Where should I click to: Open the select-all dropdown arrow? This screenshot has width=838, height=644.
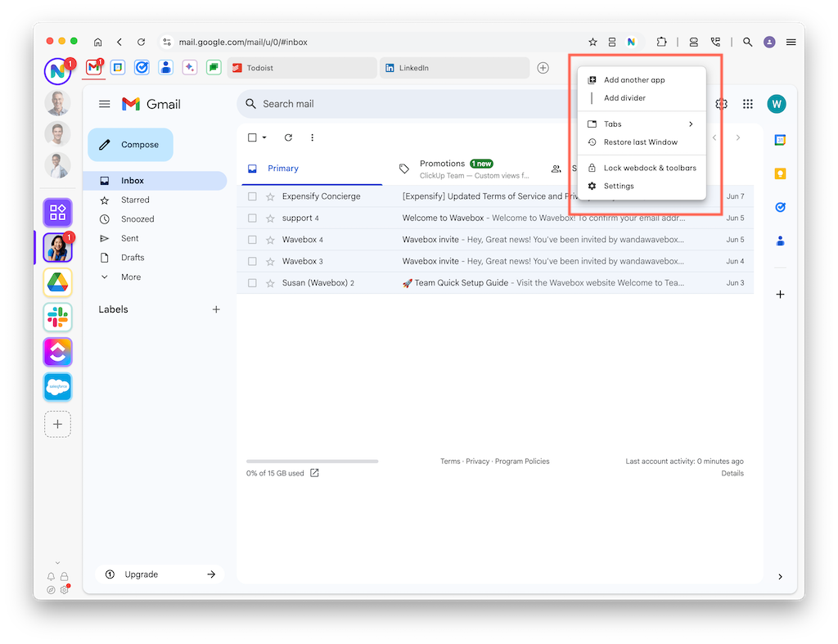(x=264, y=137)
